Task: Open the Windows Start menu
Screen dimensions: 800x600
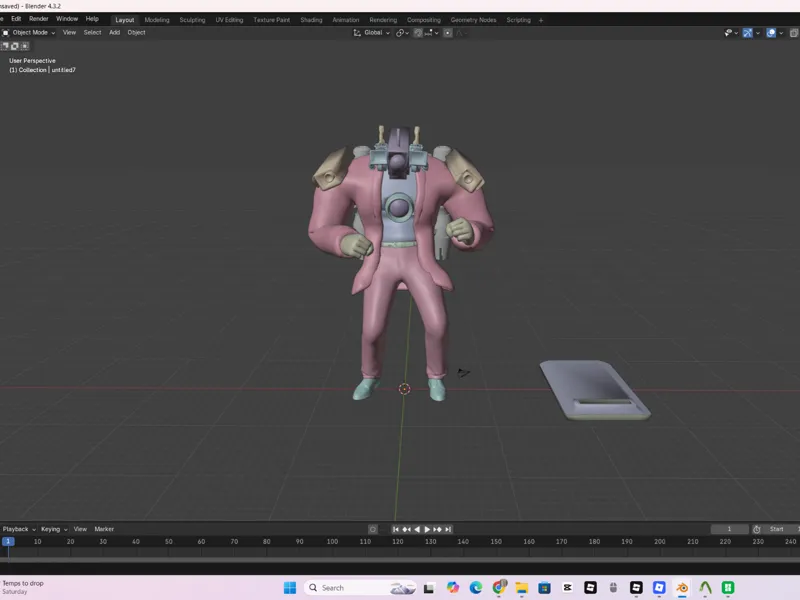Action: tap(290, 588)
